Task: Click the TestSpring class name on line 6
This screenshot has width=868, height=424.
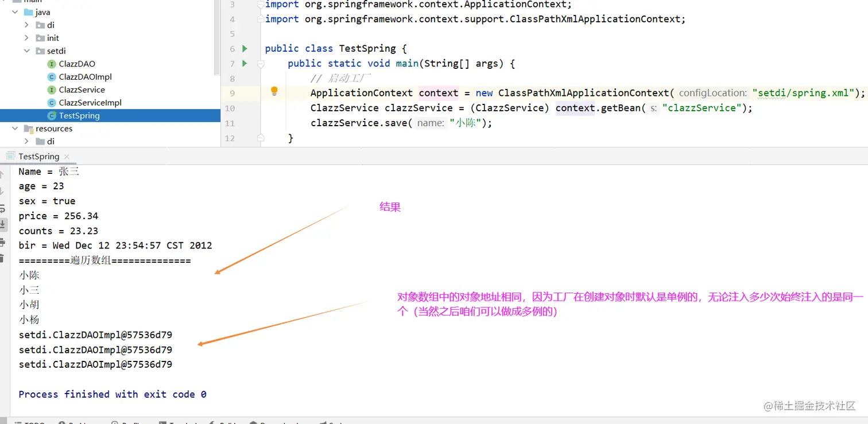Action: point(367,49)
